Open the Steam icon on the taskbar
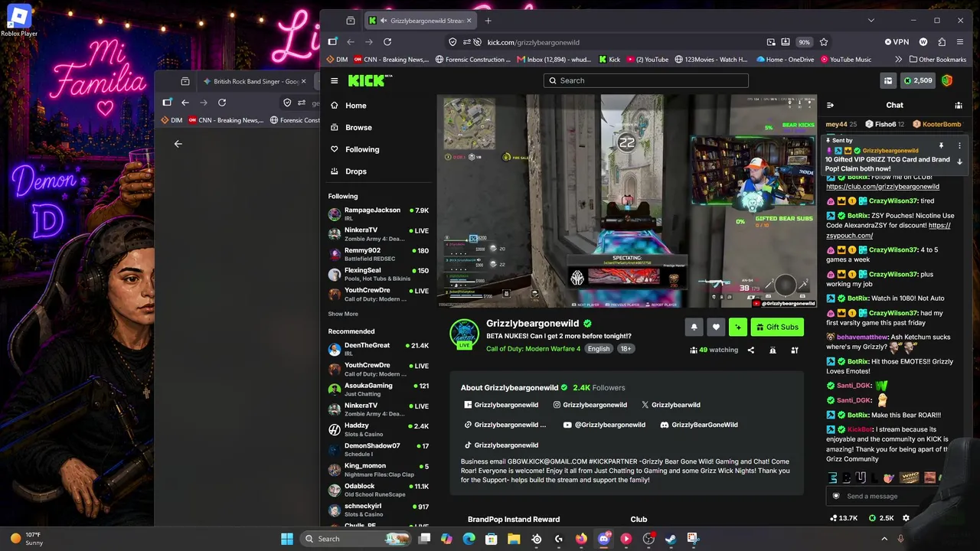The image size is (980, 551). (x=671, y=539)
